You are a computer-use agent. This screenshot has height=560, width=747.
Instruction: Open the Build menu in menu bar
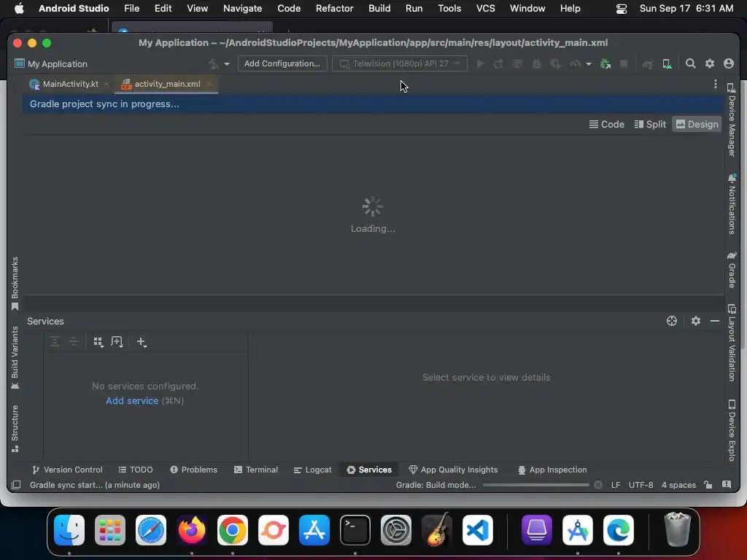(x=379, y=8)
